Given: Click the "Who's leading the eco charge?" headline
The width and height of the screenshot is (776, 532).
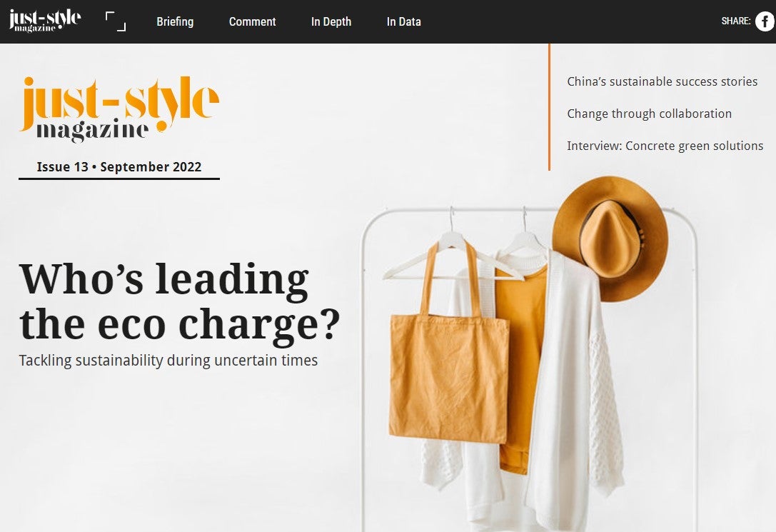Looking at the screenshot, I should click(180, 302).
